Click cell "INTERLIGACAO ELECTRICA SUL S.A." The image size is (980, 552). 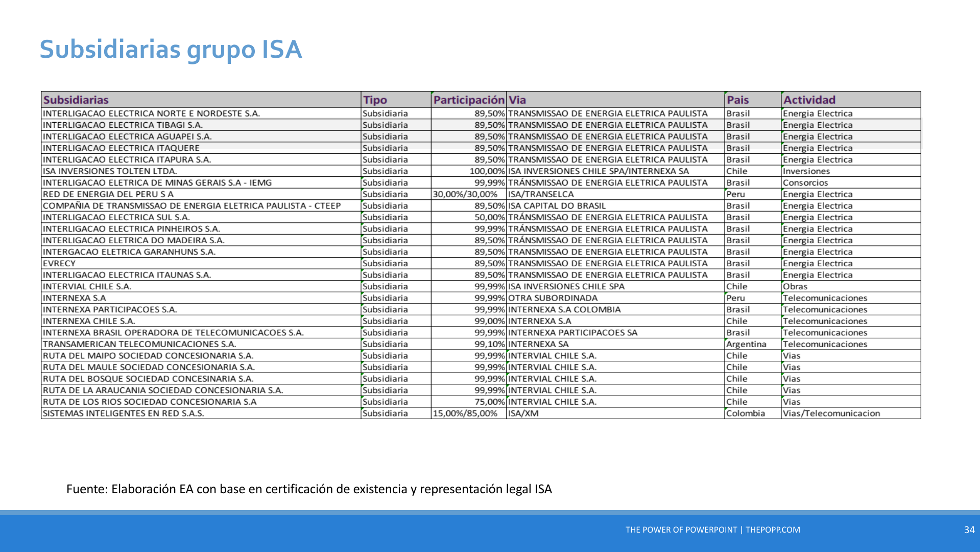pos(201,217)
